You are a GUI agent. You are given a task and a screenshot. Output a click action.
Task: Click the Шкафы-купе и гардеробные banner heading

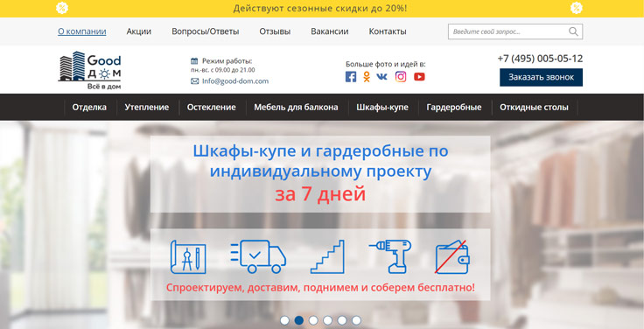pyautogui.click(x=320, y=161)
